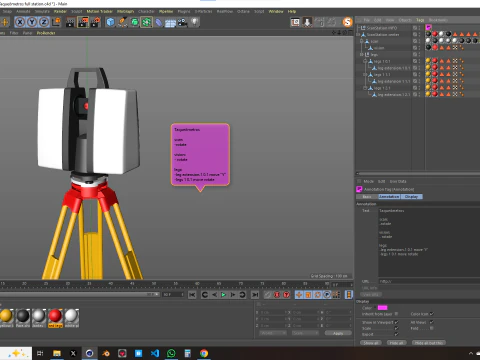
Task: Click the red material tag on leg extension 1.2.1
Action: 435,94
